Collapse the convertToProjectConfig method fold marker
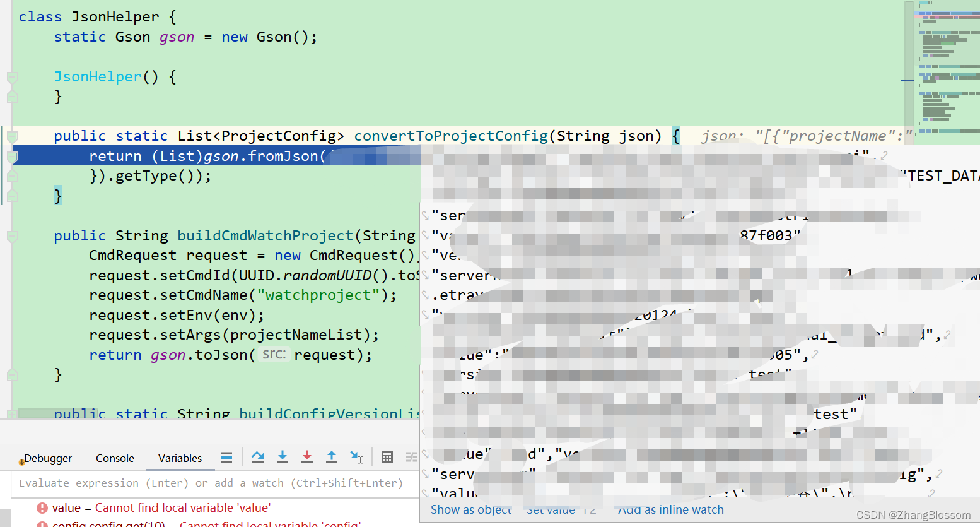 point(12,136)
